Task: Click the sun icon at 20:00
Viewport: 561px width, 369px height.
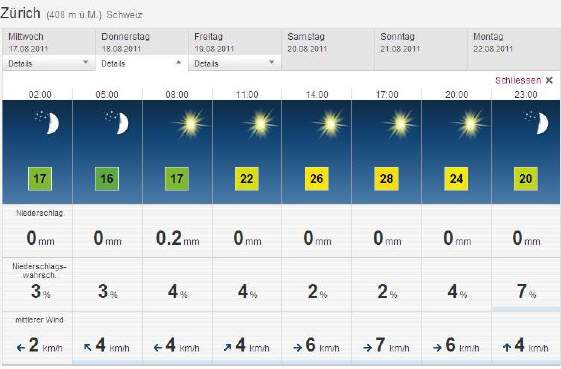Action: (469, 124)
